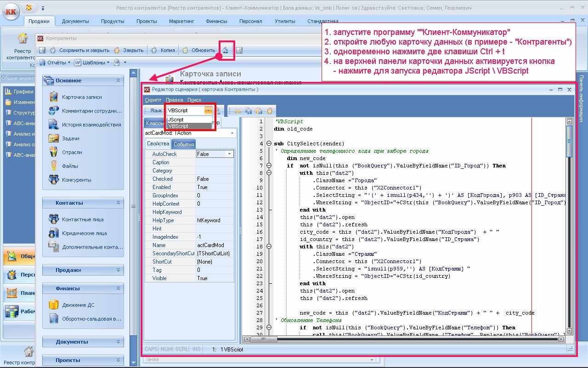588x368 pixels.
Task: Open Комментарии сотрудников item
Action: tap(85, 111)
